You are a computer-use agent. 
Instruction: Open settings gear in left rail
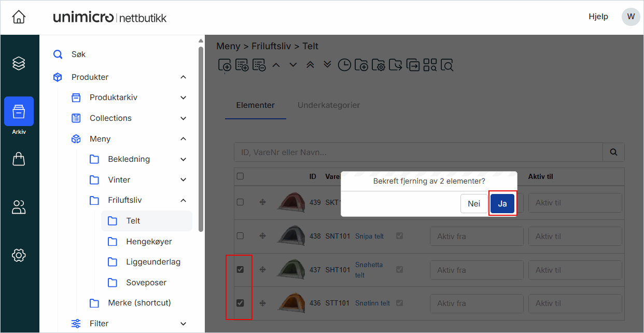click(19, 255)
